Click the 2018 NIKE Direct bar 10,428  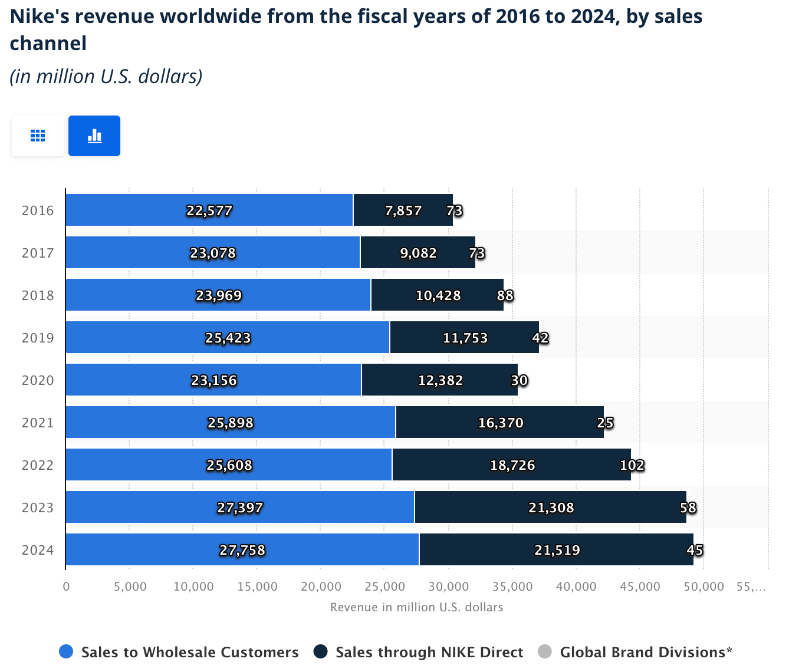(438, 295)
